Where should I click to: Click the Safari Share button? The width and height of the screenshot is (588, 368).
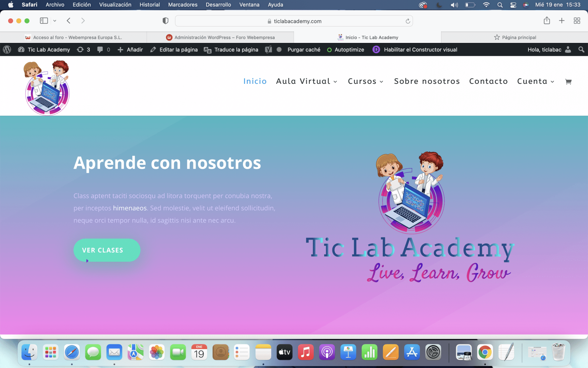(x=547, y=20)
